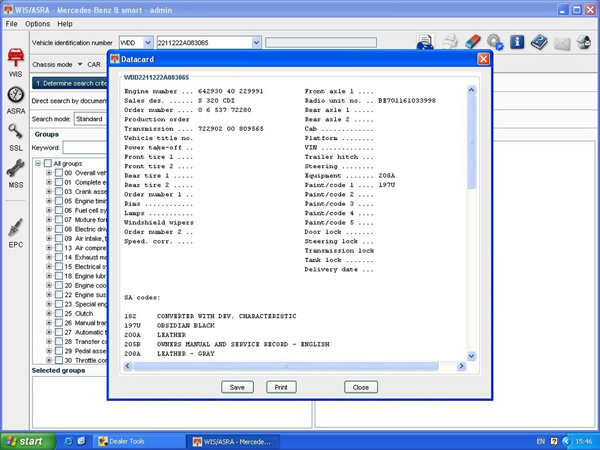The width and height of the screenshot is (600, 450).
Task: Check the 07 Mixture formation checkbox
Action: click(59, 220)
